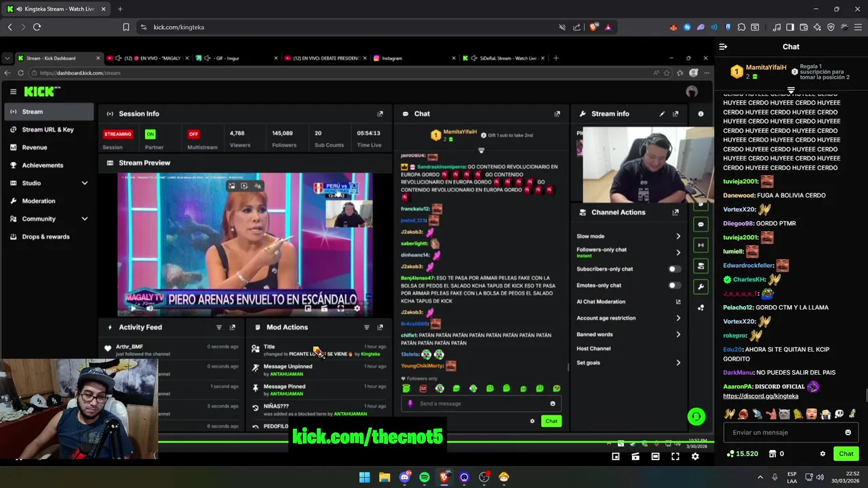This screenshot has height=488, width=868.
Task: Bookmark this page with the bookmark icon
Action: pos(125,27)
